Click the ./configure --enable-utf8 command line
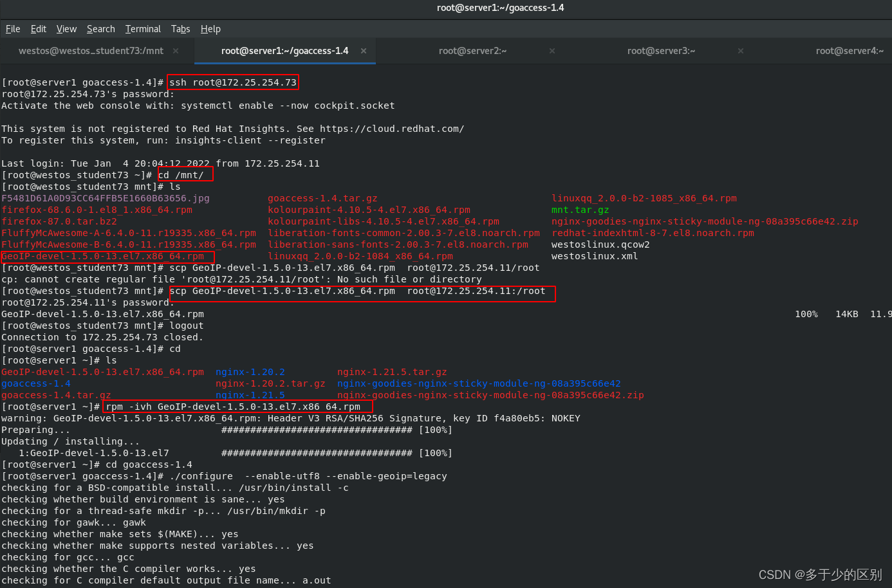The width and height of the screenshot is (892, 588). 308,476
